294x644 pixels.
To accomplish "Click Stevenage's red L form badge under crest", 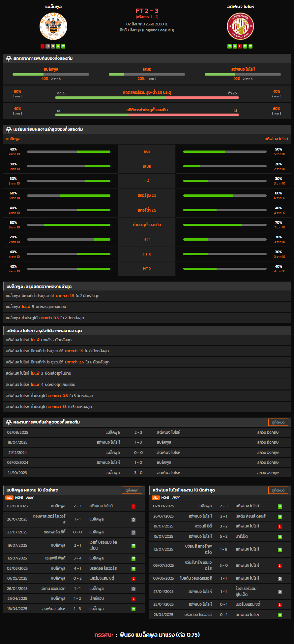I will (x=240, y=46).
